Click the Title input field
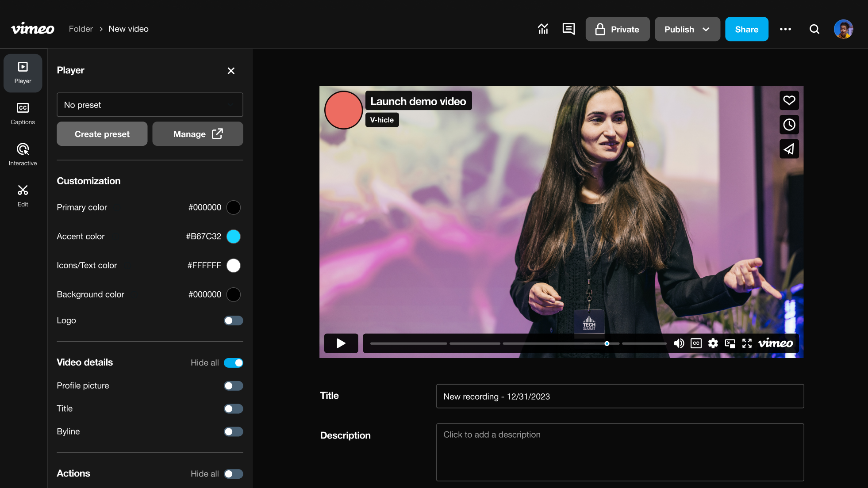Screen dimensions: 868x488 (620, 396)
